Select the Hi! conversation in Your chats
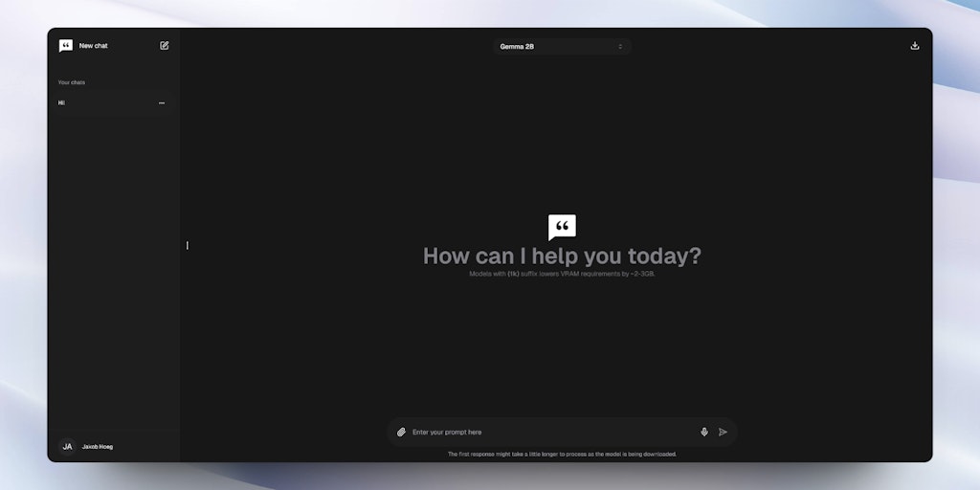Viewport: 980px width, 490px height. coord(111,103)
